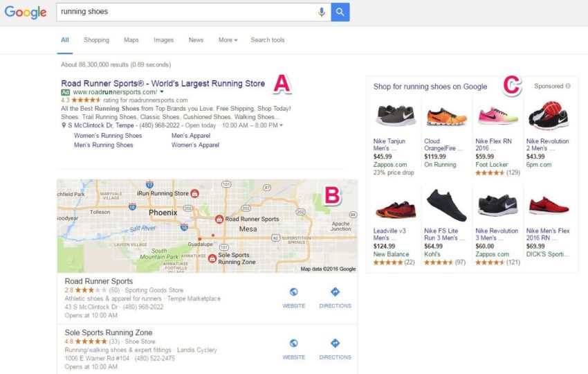Click the Sponsored info icon
This screenshot has width=588, height=374.
click(x=568, y=86)
